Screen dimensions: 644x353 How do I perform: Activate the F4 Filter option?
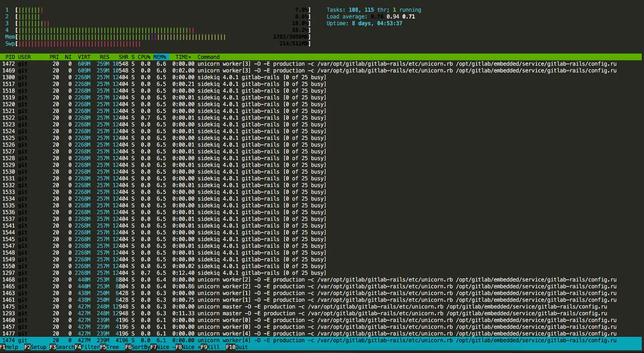(86, 347)
